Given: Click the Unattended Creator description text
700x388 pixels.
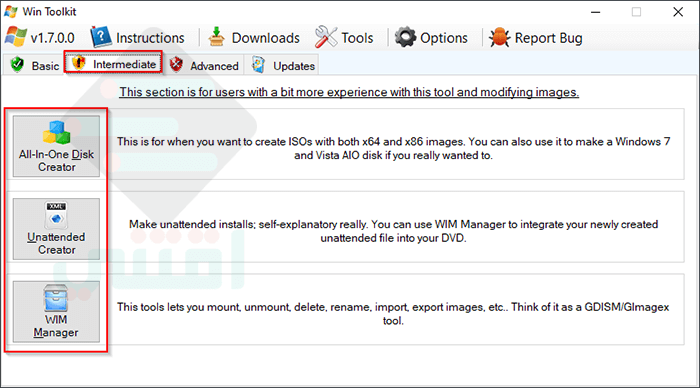Looking at the screenshot, I should [393, 231].
